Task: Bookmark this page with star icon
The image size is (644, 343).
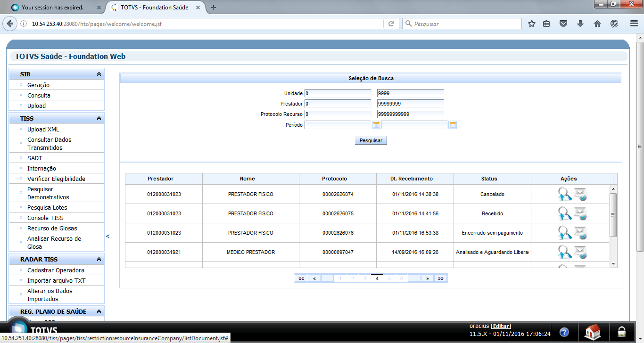Action: pos(532,24)
